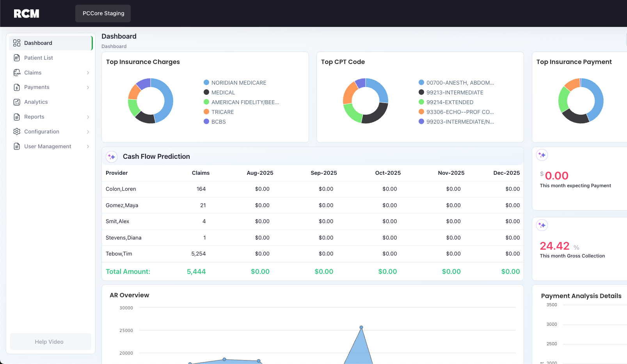Click the sparkle icon beside Cash Flow Prediction
Image resolution: width=627 pixels, height=364 pixels.
[x=112, y=157]
